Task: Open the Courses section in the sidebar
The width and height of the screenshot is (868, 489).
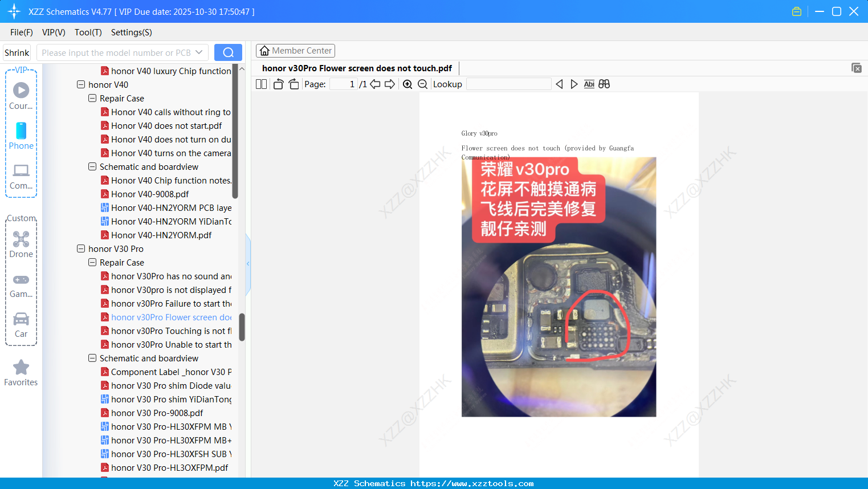Action: [21, 96]
